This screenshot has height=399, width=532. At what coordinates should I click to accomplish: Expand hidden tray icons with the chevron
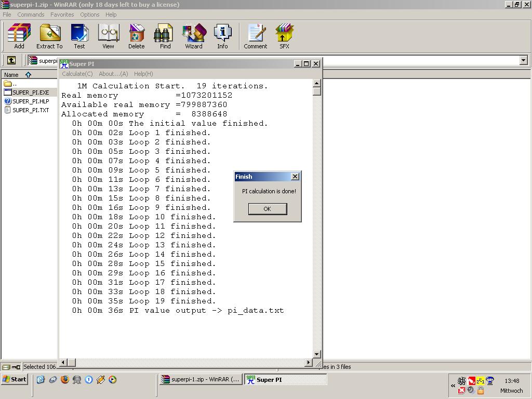[453, 385]
